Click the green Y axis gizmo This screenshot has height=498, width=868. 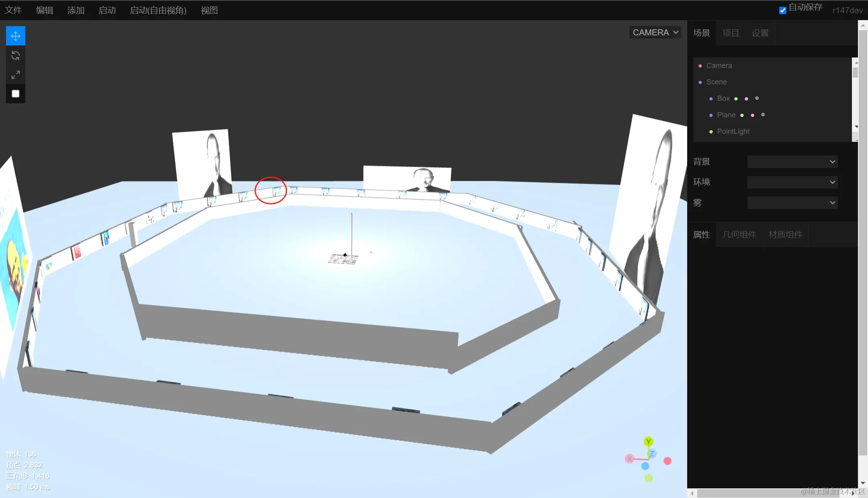pyautogui.click(x=648, y=441)
